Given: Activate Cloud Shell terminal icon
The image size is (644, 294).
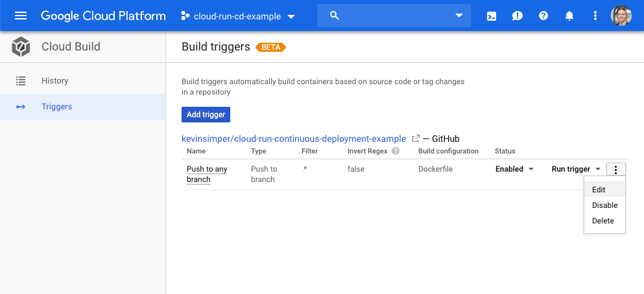Looking at the screenshot, I should coord(491,16).
